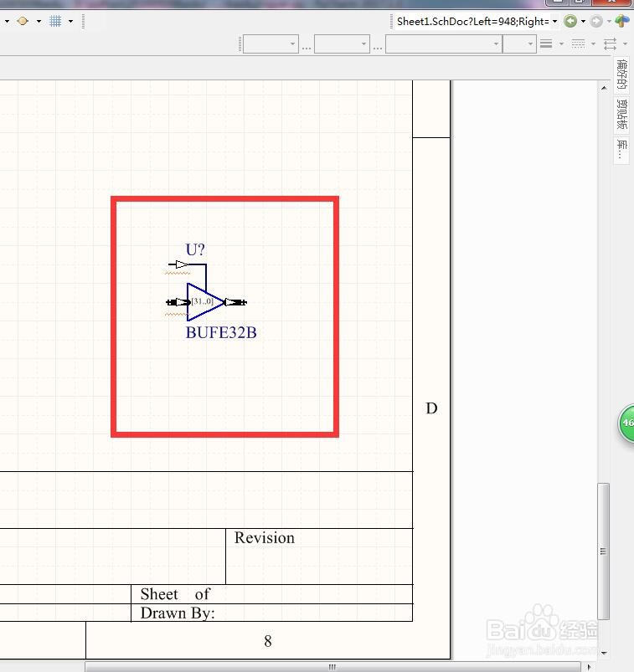The image size is (634, 672).
Task: Click the enable input pin of the buffer
Action: pyautogui.click(x=178, y=264)
